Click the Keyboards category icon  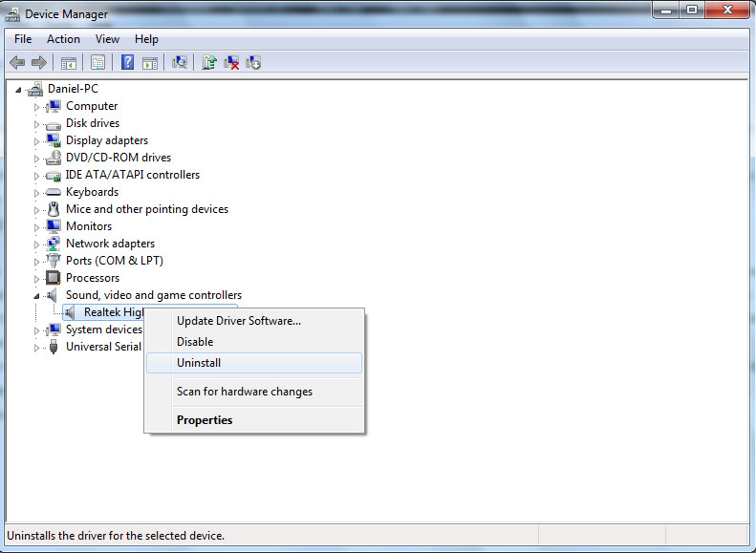[54, 192]
